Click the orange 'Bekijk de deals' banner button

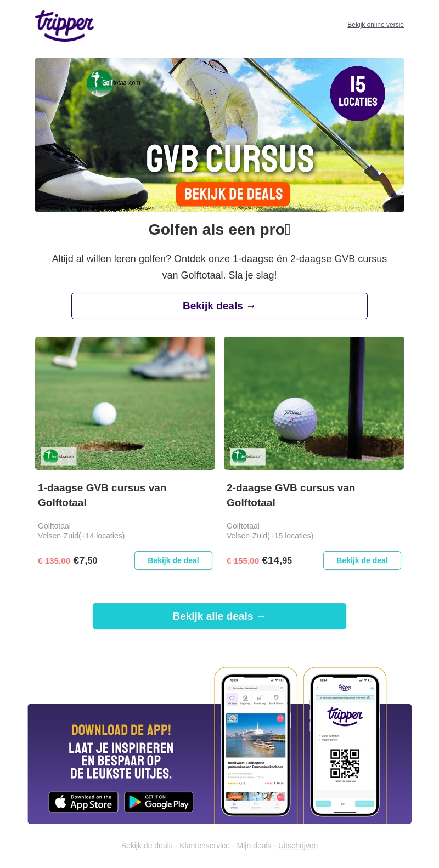tap(233, 194)
